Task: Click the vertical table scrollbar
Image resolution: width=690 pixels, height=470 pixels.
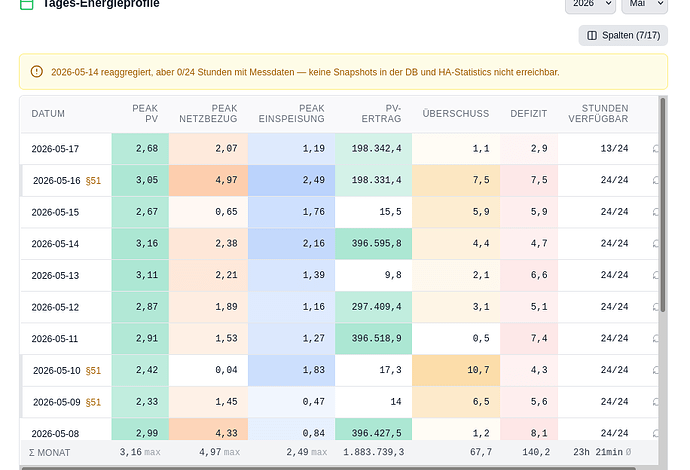Action: pyautogui.click(x=663, y=205)
